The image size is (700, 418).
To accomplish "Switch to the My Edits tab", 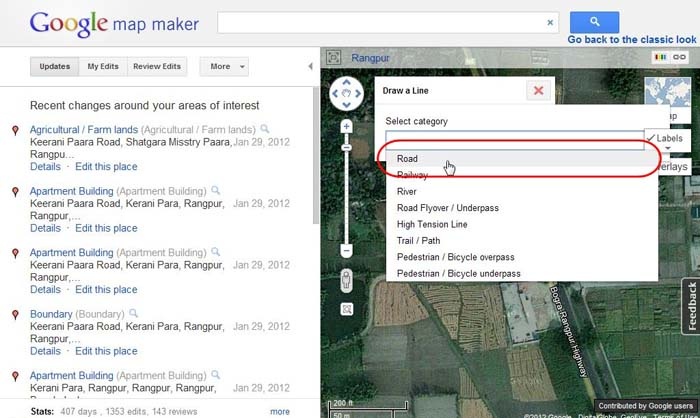I will click(x=101, y=67).
